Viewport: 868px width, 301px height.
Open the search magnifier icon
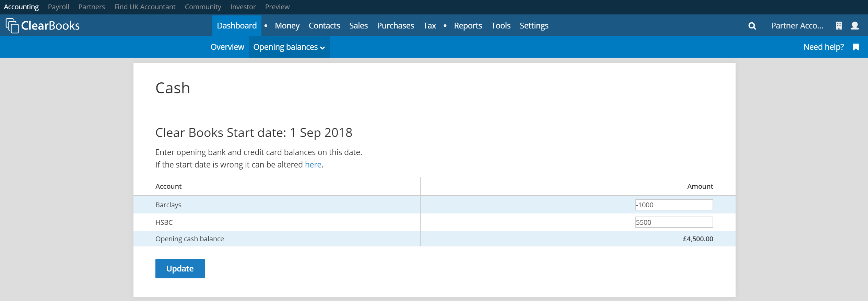[x=752, y=26]
